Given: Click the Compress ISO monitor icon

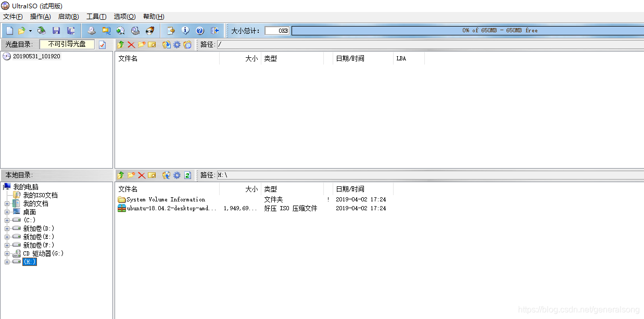Looking at the screenshot, I should tap(106, 31).
